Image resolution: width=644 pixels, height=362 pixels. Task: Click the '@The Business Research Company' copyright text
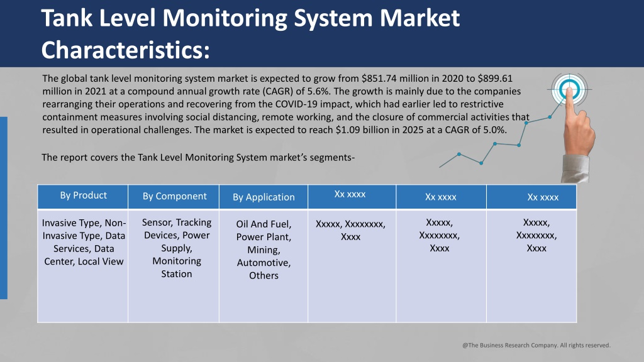coord(536,345)
